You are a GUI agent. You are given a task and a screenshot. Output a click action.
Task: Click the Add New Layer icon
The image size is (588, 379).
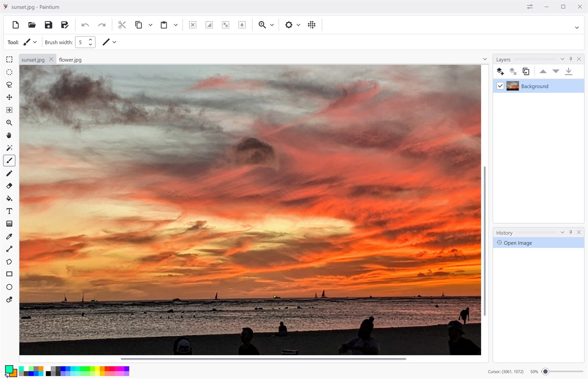click(x=500, y=71)
